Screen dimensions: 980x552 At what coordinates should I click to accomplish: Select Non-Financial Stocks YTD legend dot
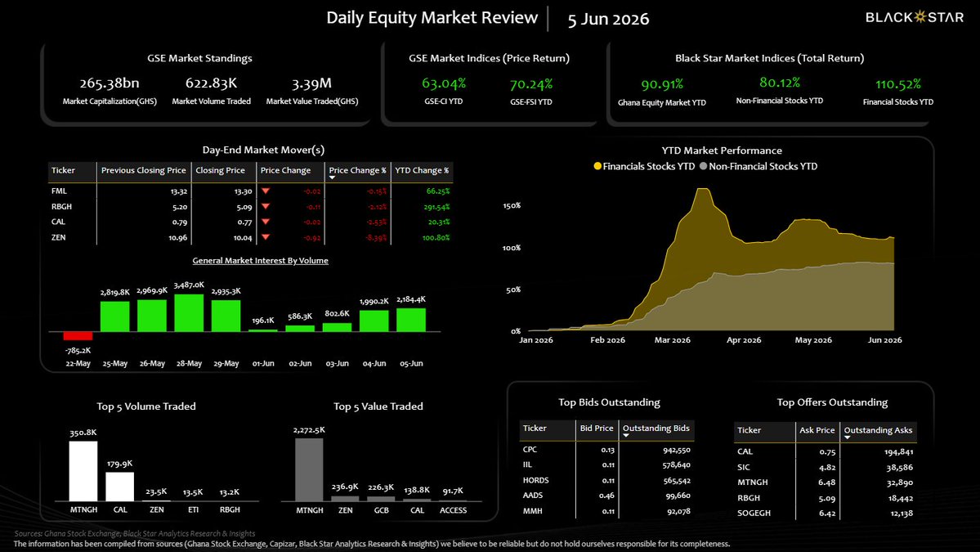tap(704, 166)
